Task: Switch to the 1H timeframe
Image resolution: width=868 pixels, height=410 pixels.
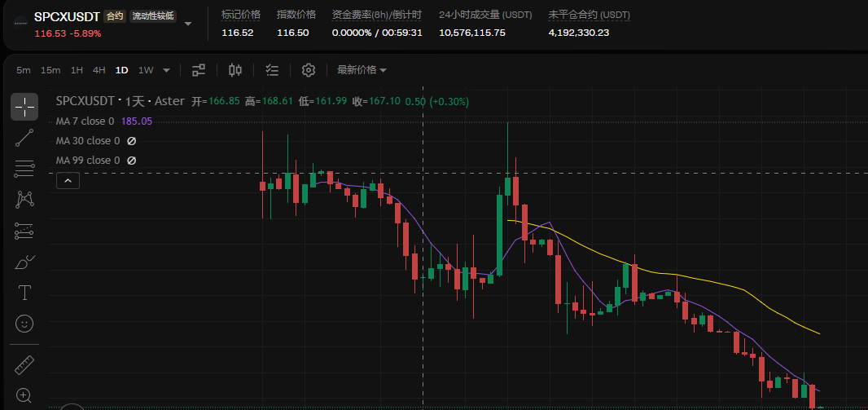Action: (x=77, y=70)
